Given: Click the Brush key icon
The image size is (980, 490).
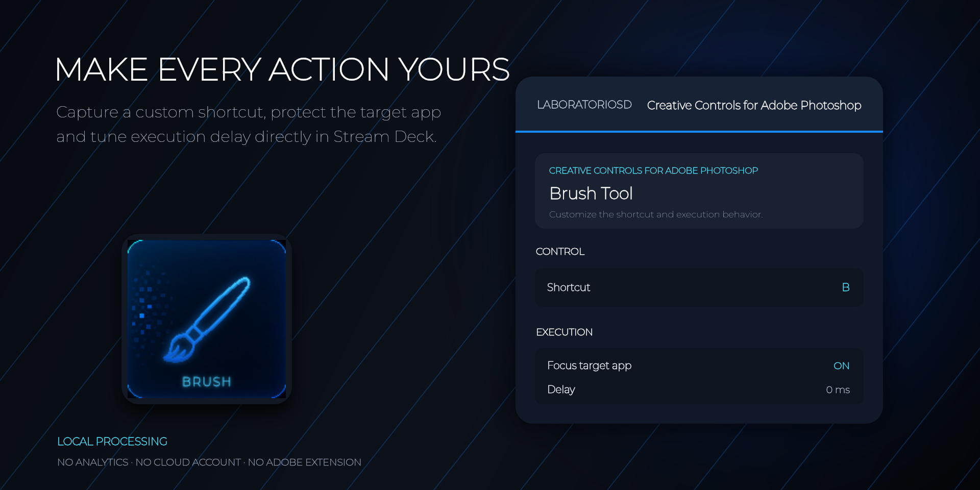Looking at the screenshot, I should (207, 319).
